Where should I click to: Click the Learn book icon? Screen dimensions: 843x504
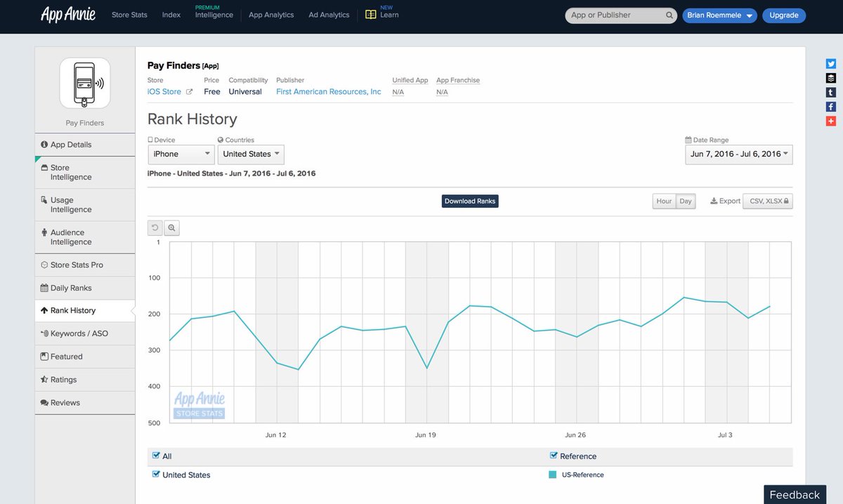[371, 15]
